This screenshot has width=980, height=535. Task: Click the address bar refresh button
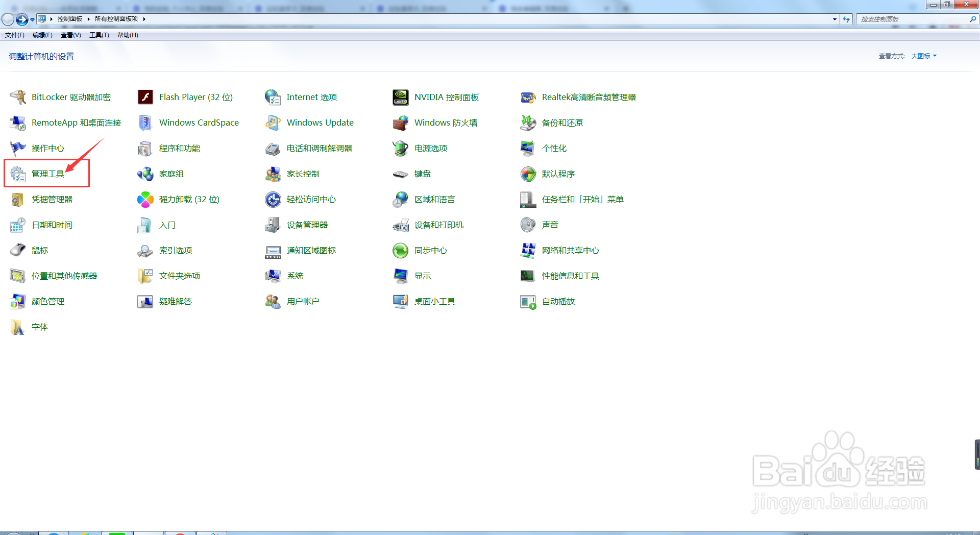846,19
